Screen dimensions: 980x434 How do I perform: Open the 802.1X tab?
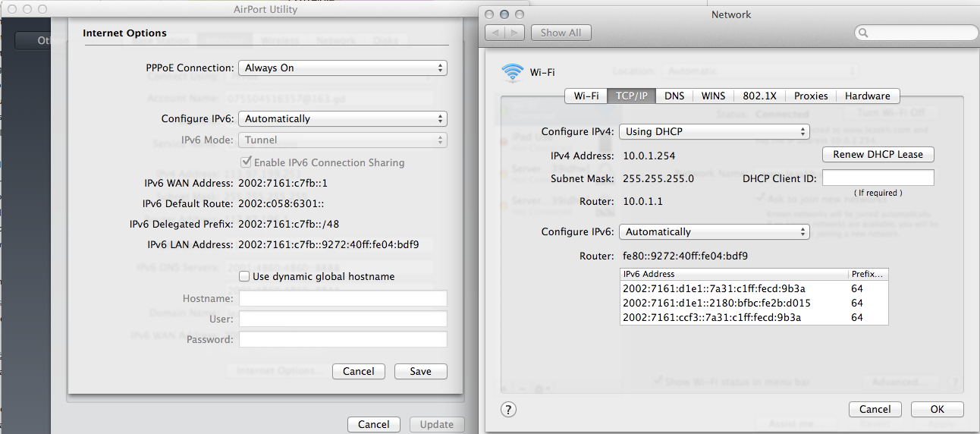[759, 96]
